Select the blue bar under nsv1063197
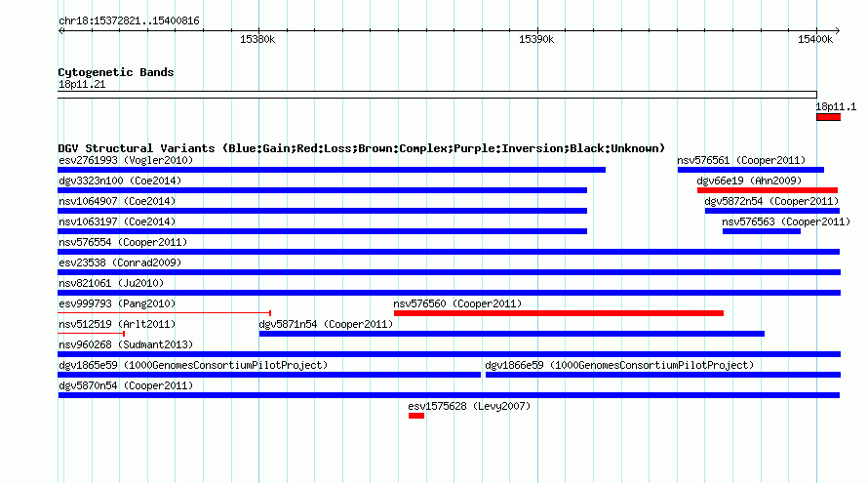 322,231
